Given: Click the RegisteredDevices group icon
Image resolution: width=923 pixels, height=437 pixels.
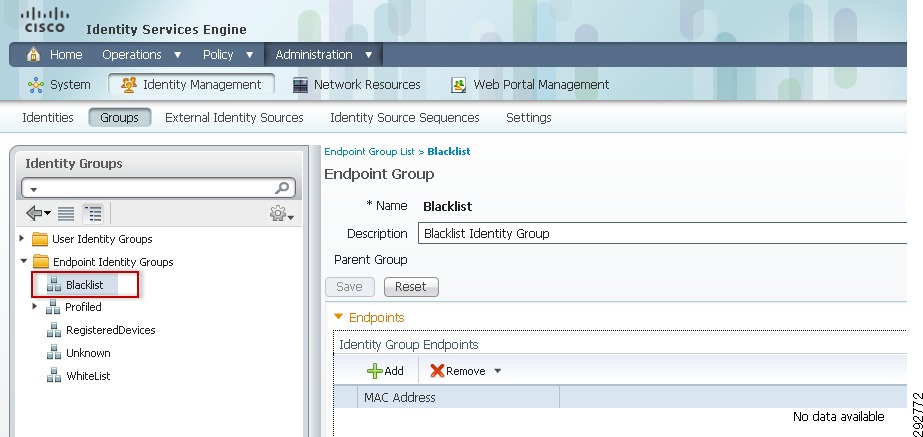Looking at the screenshot, I should 54,330.
